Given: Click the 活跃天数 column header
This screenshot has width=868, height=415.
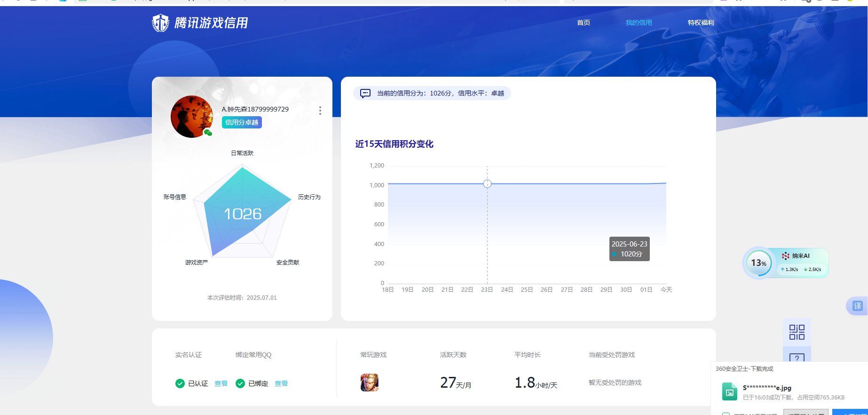Looking at the screenshot, I should point(453,355).
